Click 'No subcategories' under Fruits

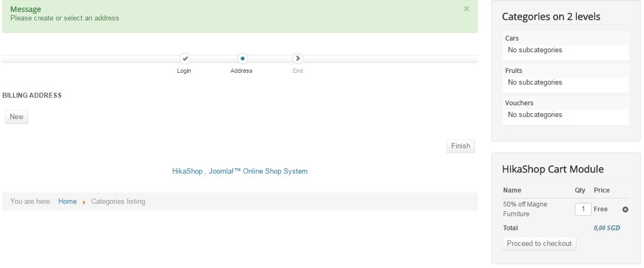535,83
